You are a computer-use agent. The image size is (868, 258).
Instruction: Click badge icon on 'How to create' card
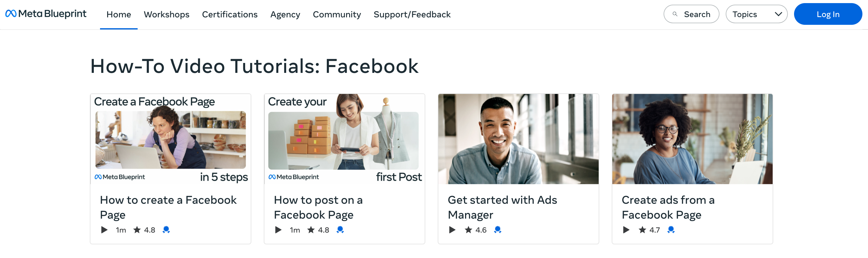coord(166,230)
